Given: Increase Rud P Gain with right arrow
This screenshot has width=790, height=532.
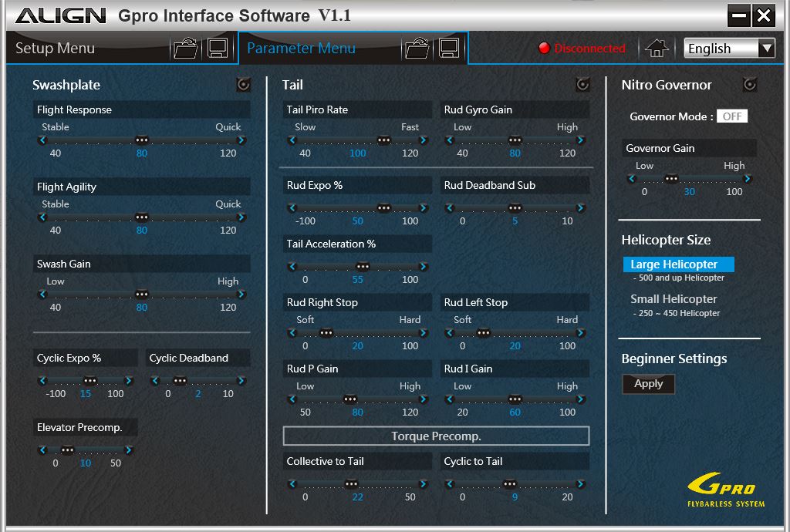Looking at the screenshot, I should (x=424, y=399).
